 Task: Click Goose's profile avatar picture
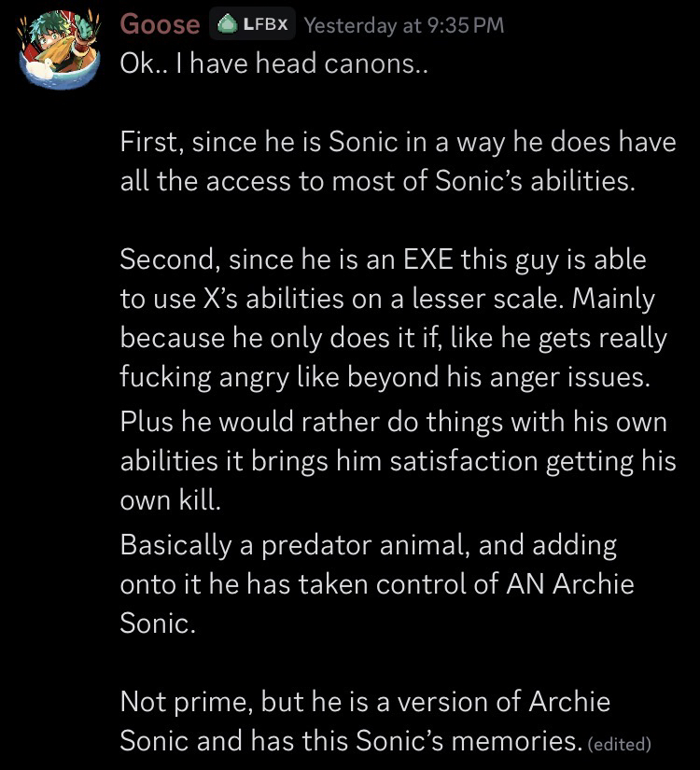click(x=58, y=53)
